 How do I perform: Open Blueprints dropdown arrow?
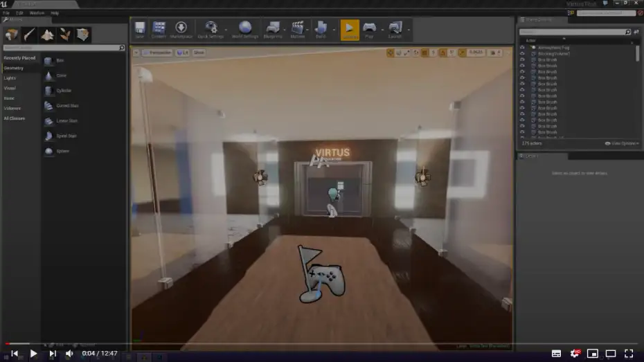[x=284, y=30]
